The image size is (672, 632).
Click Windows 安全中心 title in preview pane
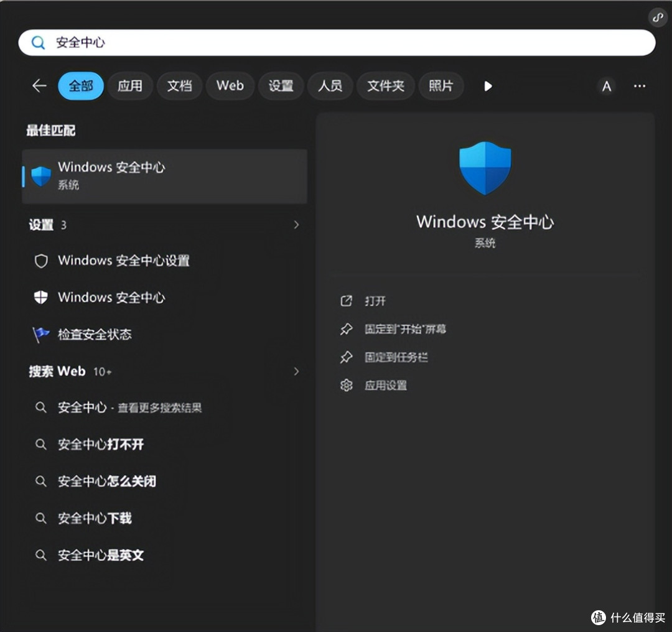[x=485, y=221]
